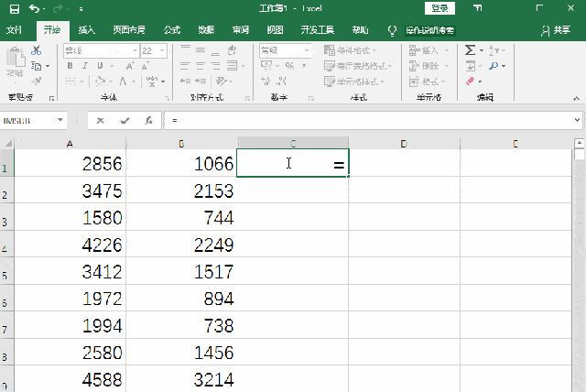Toggle Italic formatting
Image resolution: width=586 pixels, height=392 pixels.
(x=85, y=66)
